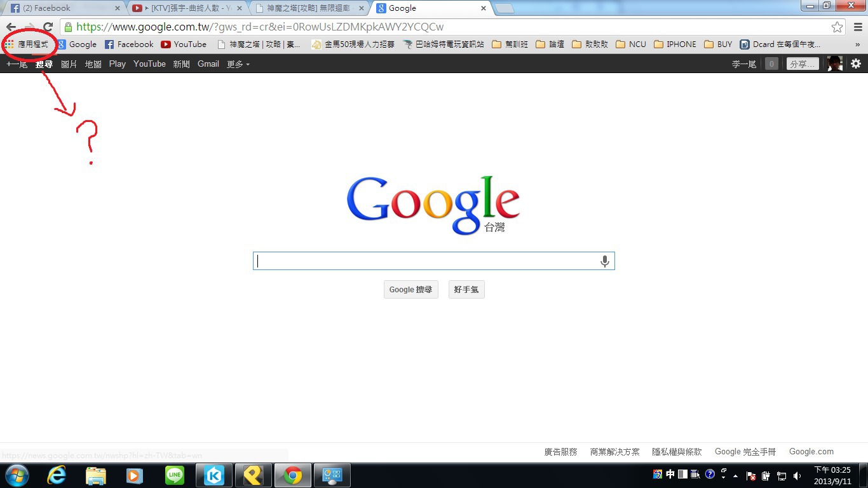
Task: Open the media player taskbar icon
Action: pyautogui.click(x=135, y=475)
